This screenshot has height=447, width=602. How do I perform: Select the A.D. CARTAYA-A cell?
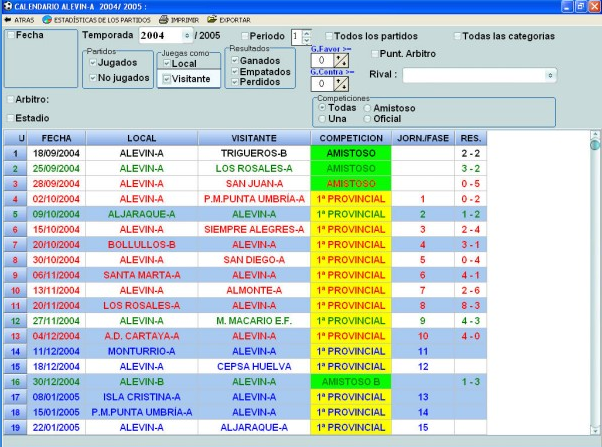click(x=142, y=336)
